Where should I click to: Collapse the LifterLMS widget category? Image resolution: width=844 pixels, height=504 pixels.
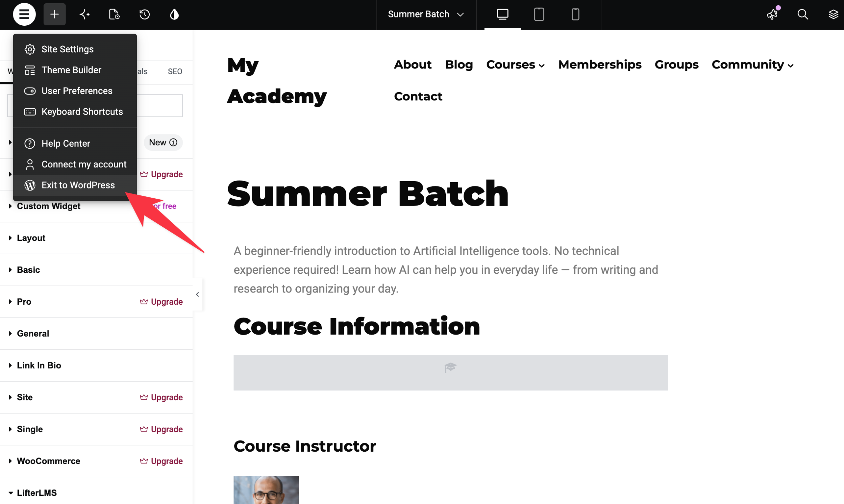click(96, 493)
